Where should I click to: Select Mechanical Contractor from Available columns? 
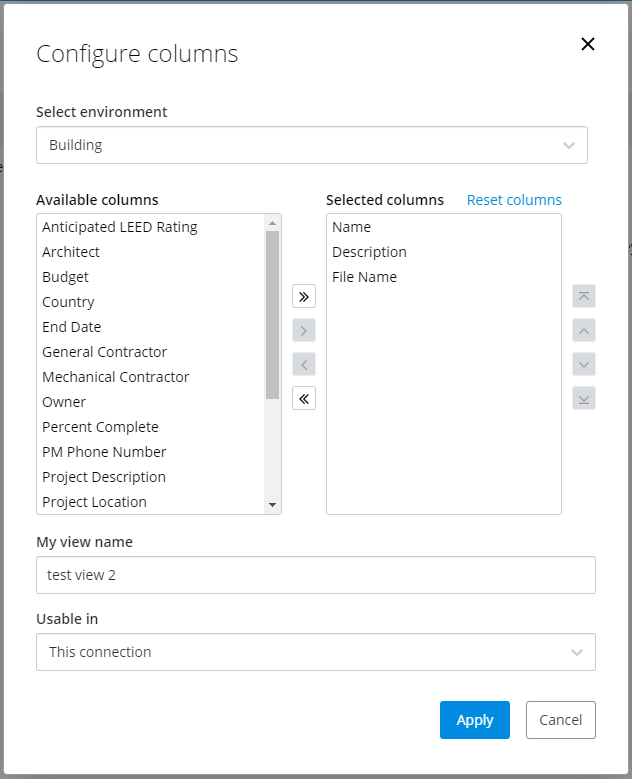point(116,377)
